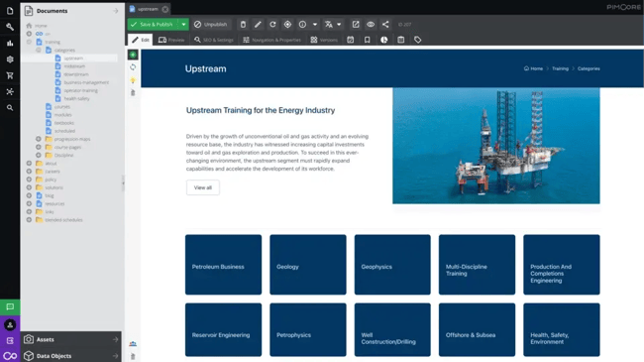Click the locate-in-tree target icon
The image size is (644, 362).
(287, 24)
